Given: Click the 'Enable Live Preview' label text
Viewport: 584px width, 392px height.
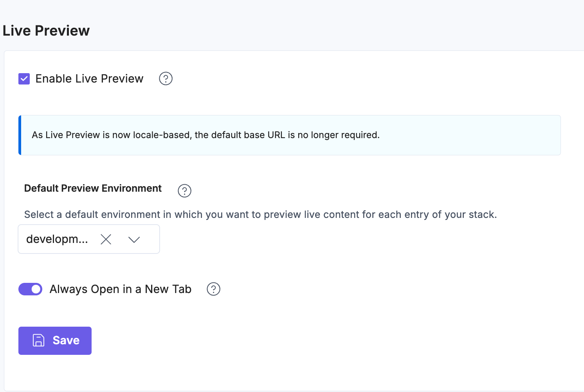Looking at the screenshot, I should pos(89,79).
